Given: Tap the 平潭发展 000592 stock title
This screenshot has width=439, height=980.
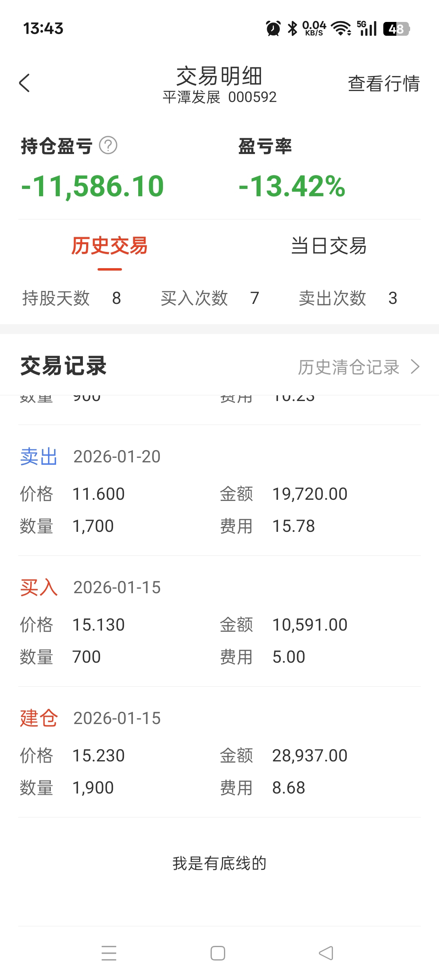Looking at the screenshot, I should click(219, 97).
